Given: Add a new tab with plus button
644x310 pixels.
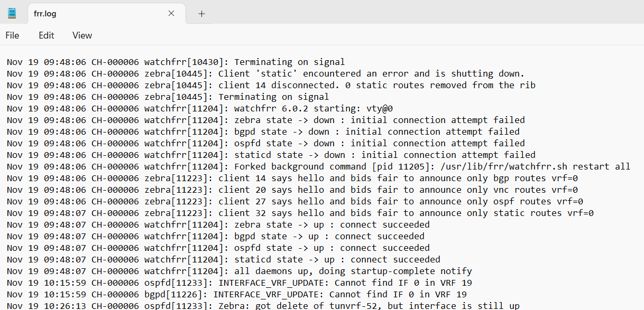Looking at the screenshot, I should [x=201, y=14].
